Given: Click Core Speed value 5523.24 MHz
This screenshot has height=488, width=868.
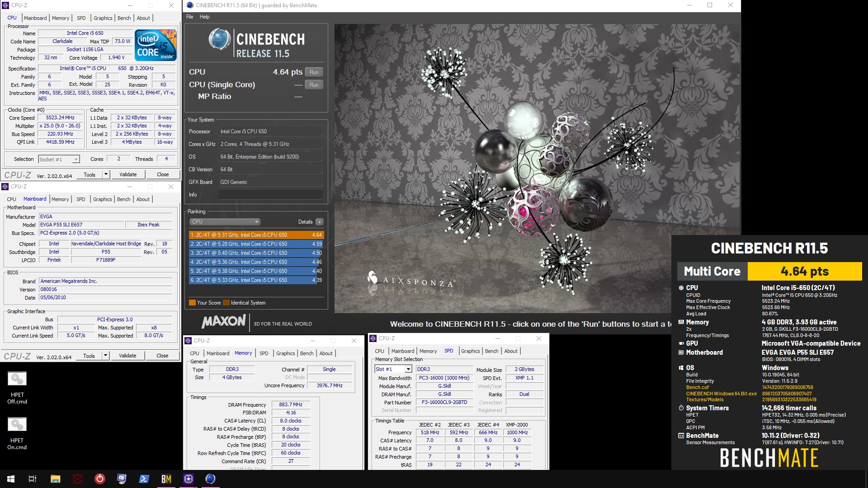Looking at the screenshot, I should (x=60, y=117).
